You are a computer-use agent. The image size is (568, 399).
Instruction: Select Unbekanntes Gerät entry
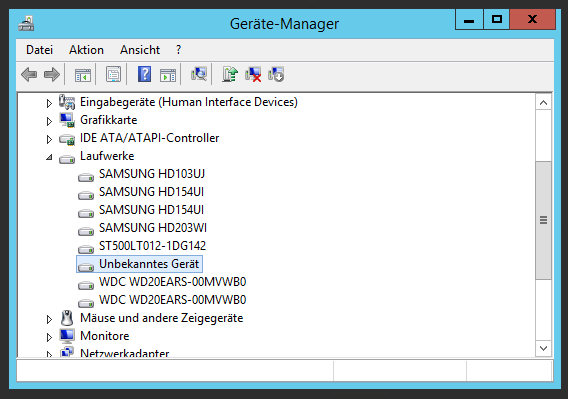tap(149, 264)
